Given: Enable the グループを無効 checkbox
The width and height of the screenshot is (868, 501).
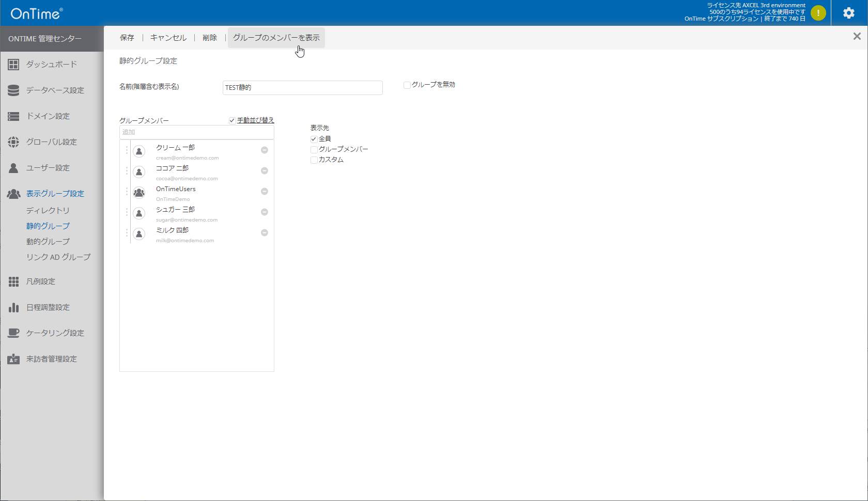Looking at the screenshot, I should pos(407,85).
